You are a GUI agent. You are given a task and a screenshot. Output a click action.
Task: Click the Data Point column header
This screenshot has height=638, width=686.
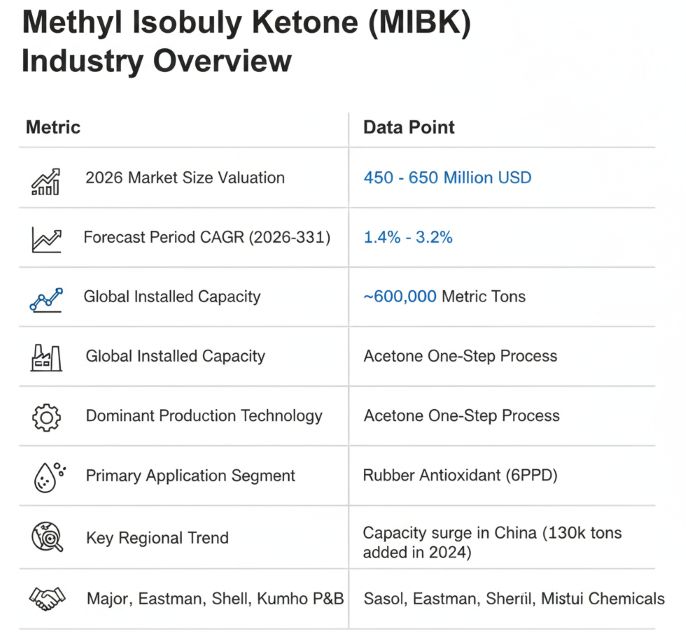coord(408,127)
